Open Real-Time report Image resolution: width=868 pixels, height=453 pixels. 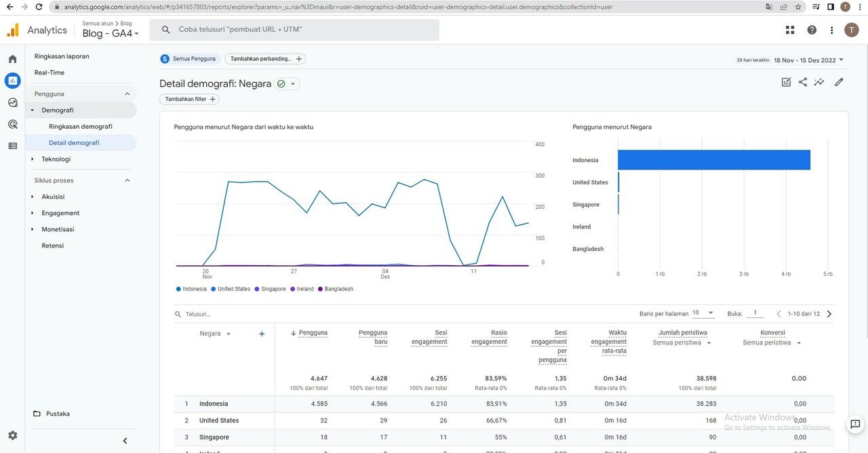tap(50, 73)
